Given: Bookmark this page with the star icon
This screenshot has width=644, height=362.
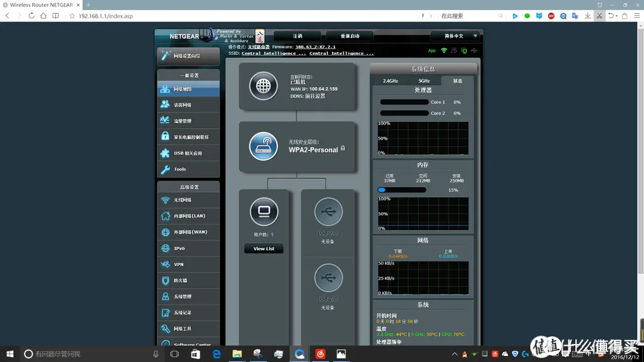Looking at the screenshot, I should coord(72,16).
